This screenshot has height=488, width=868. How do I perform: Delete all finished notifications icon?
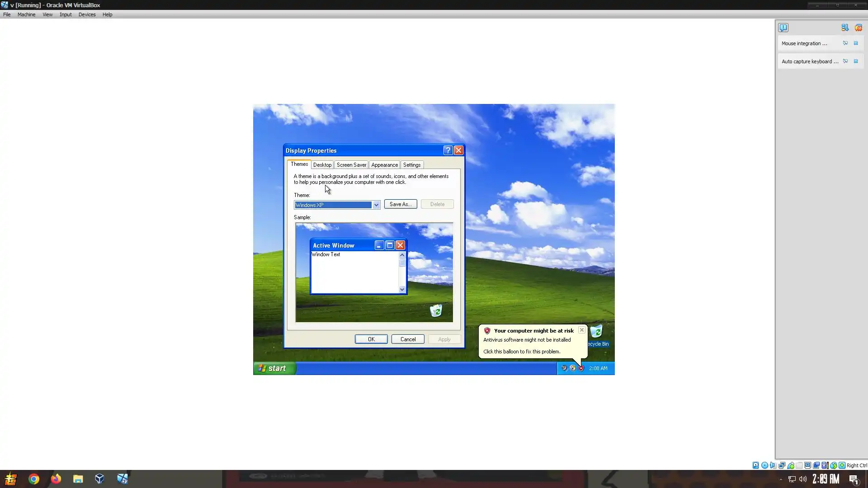click(x=858, y=28)
